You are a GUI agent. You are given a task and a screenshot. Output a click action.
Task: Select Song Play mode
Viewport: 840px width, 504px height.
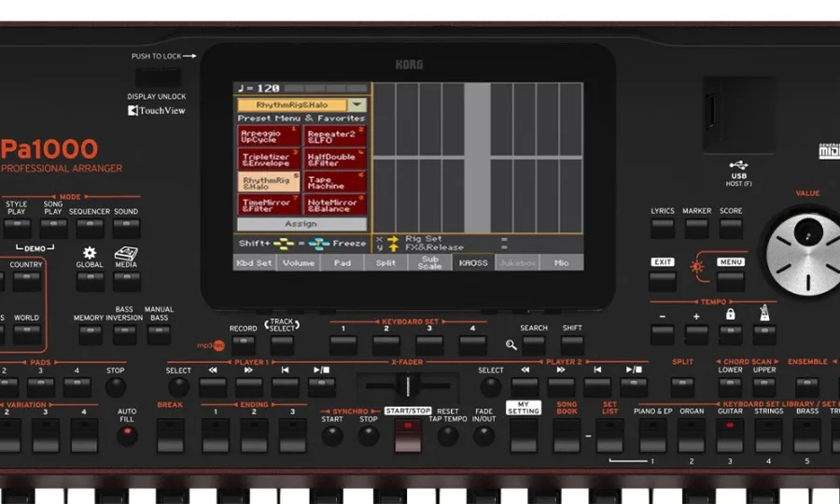53,229
